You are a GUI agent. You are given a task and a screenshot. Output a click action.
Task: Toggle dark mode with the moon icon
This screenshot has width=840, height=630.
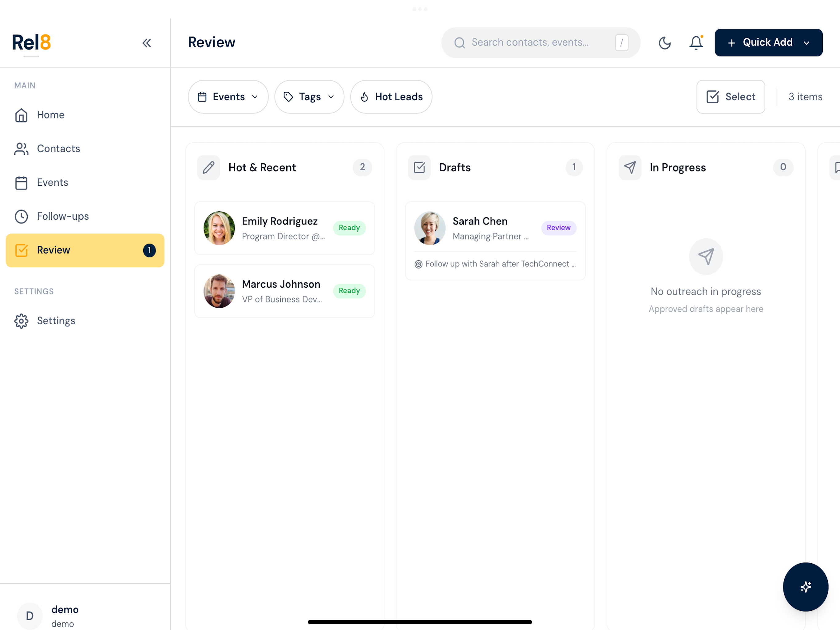664,42
